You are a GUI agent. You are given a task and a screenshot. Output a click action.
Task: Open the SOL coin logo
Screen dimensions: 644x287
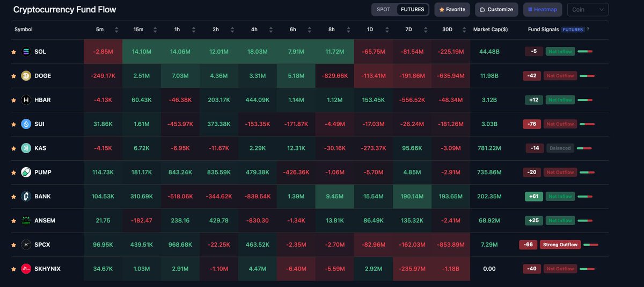click(x=26, y=52)
